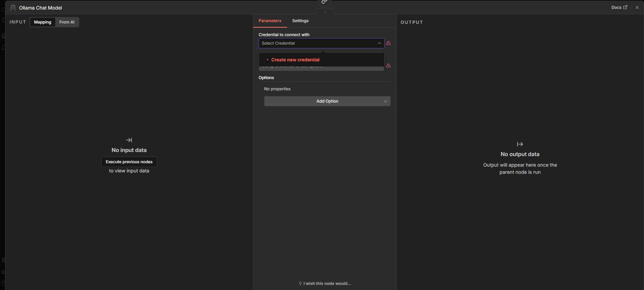This screenshot has width=644, height=290.
Task: Click the 'to view input data' text
Action: tap(129, 171)
